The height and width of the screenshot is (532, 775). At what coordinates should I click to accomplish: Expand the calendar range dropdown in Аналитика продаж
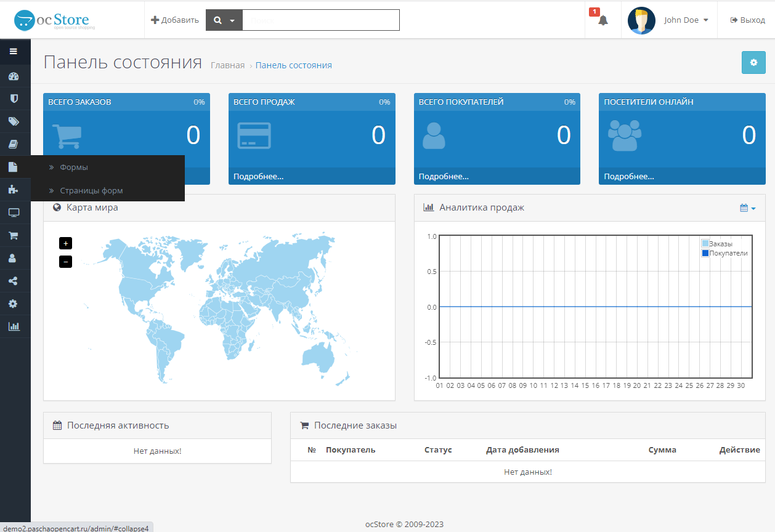(x=747, y=208)
